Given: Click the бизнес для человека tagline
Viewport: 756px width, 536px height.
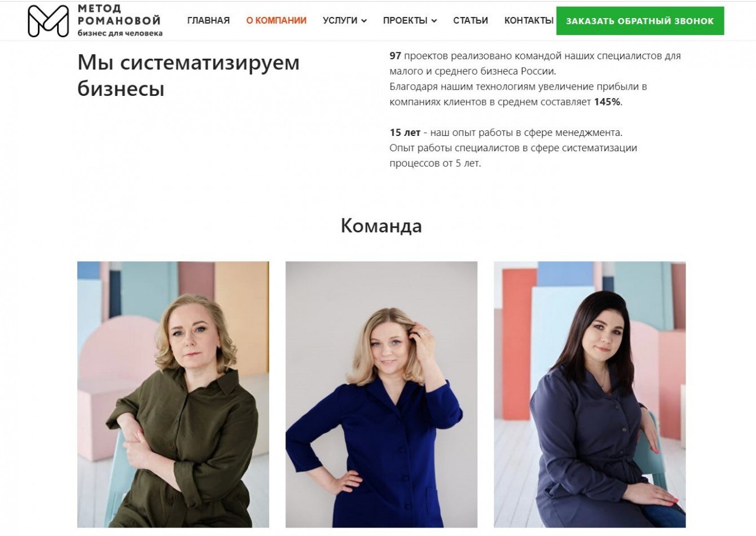Looking at the screenshot, I should 120,33.
